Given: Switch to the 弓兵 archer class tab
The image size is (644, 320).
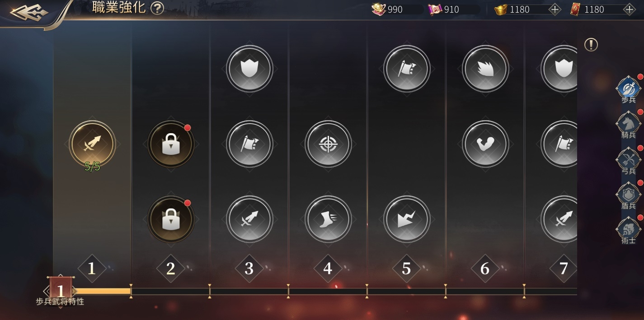Looking at the screenshot, I should [x=629, y=160].
